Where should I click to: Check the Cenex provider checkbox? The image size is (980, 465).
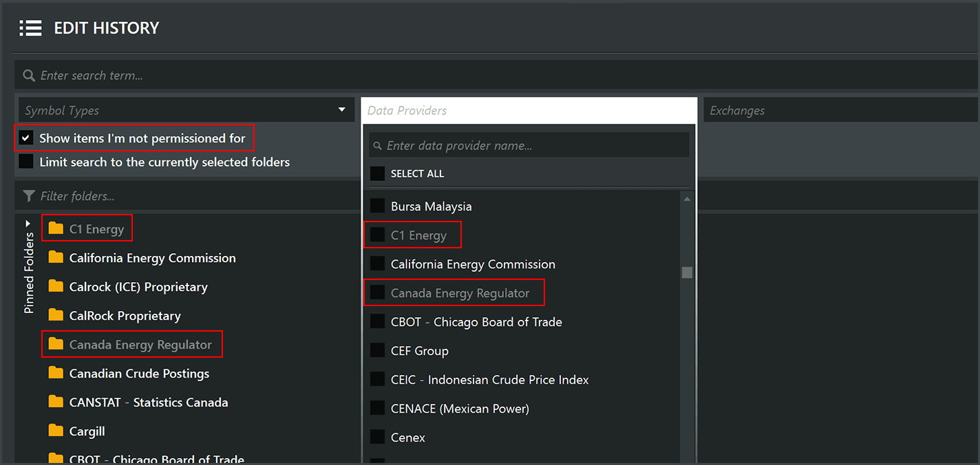coord(377,437)
